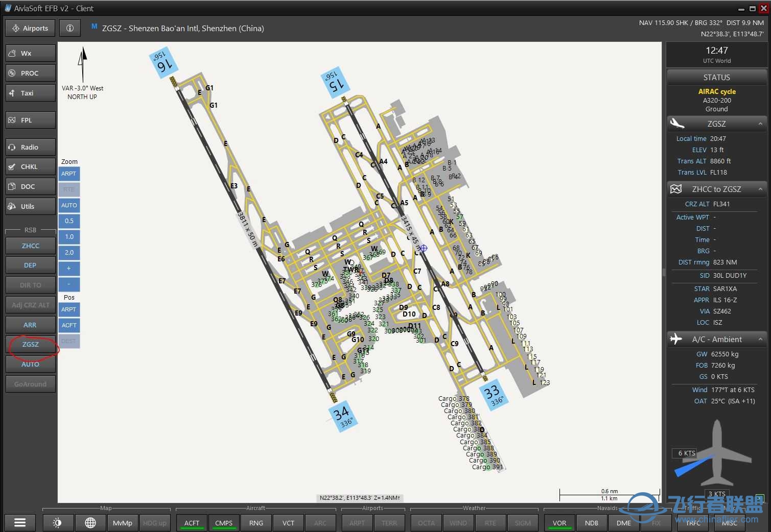Open the CHKL checklist panel
Viewport: 771px width, 532px height.
30,166
